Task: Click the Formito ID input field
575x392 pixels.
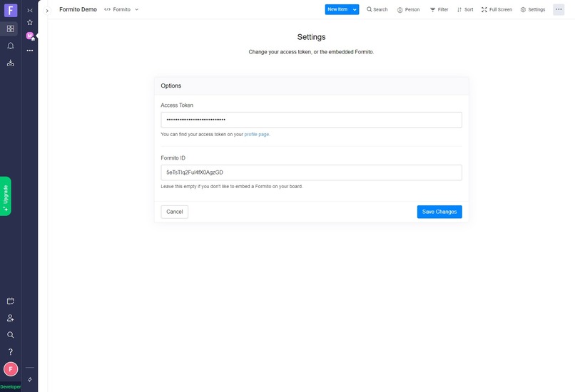Action: (x=311, y=172)
